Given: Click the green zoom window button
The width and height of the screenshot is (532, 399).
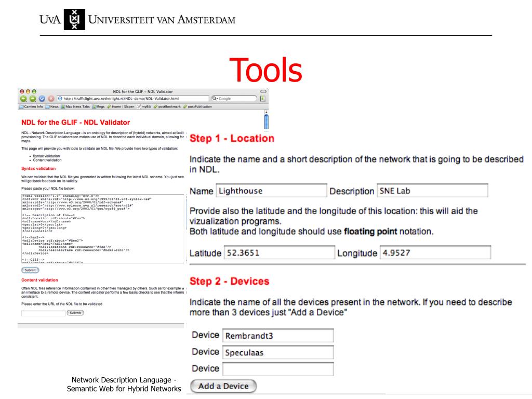Looking at the screenshot, I should [34, 91].
